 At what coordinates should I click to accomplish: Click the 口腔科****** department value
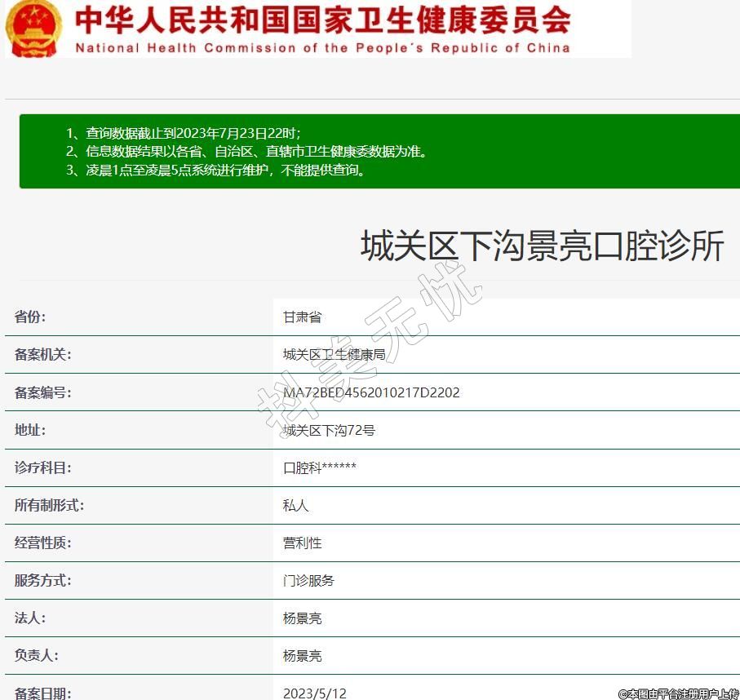[x=319, y=467]
